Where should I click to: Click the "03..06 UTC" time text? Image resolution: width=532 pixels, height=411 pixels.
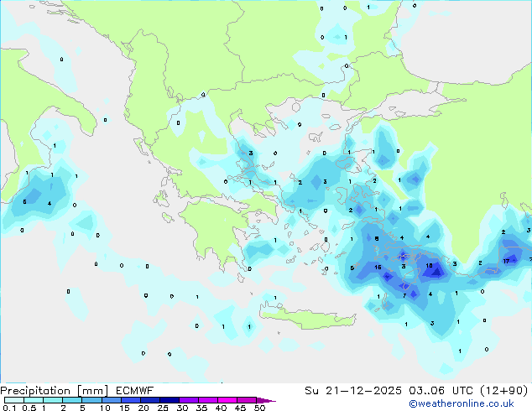click(441, 391)
